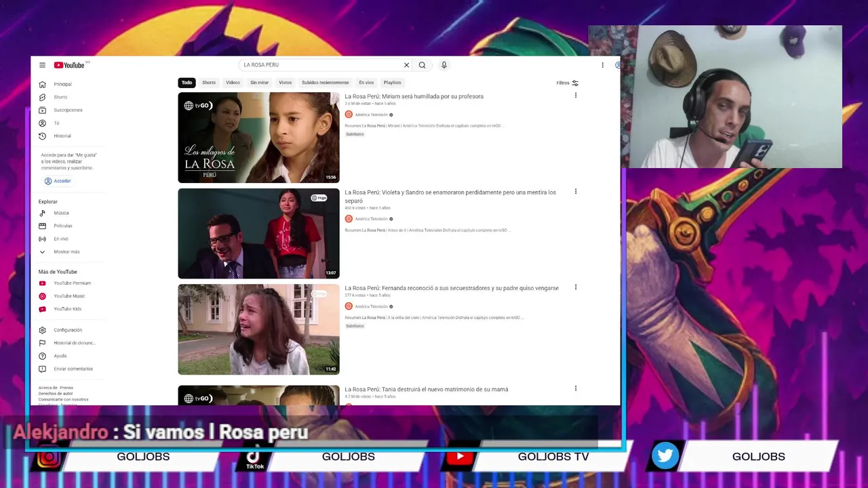868x488 pixels.
Task: Open more options for Miriam video
Action: pos(576,96)
